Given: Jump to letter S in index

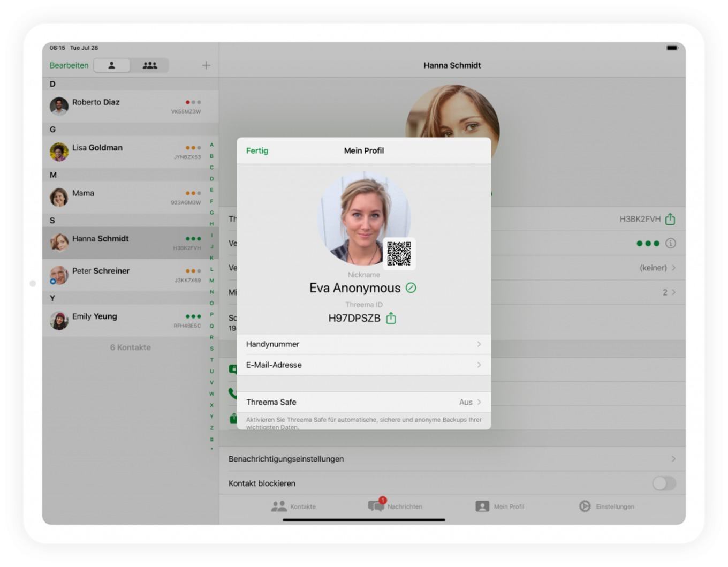Looking at the screenshot, I should click(211, 349).
